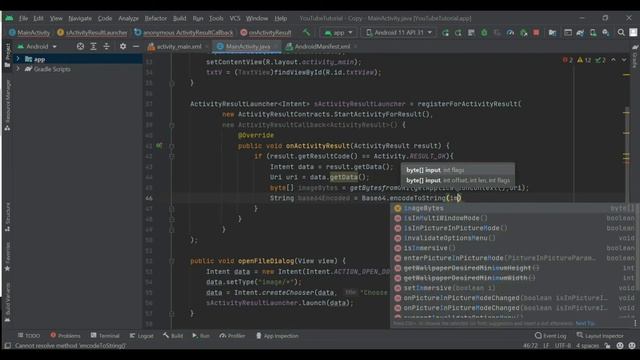Open the Tools menu
Viewport: 640px width, 360px height.
pyautogui.click(x=216, y=18)
